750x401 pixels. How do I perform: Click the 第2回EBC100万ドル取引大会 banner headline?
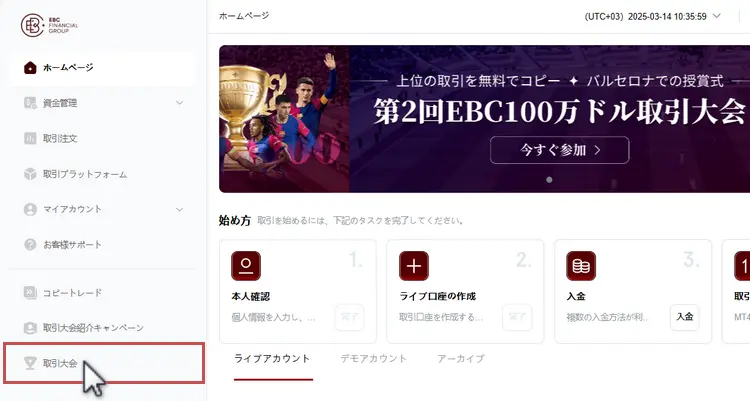(x=559, y=111)
